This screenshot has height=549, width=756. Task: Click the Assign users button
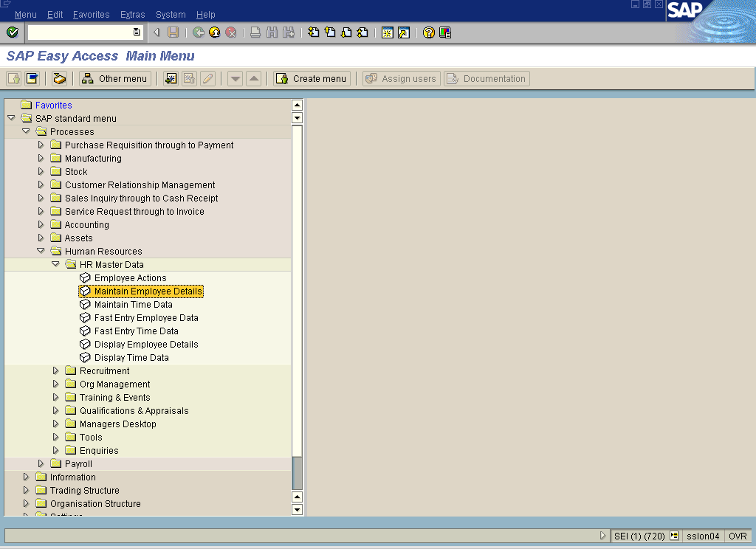tap(402, 78)
